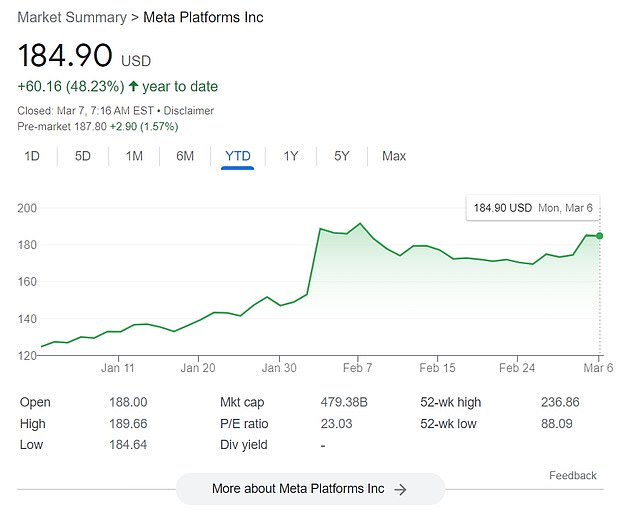634x521 pixels.
Task: Select the 5D time range tab
Action: 82,156
